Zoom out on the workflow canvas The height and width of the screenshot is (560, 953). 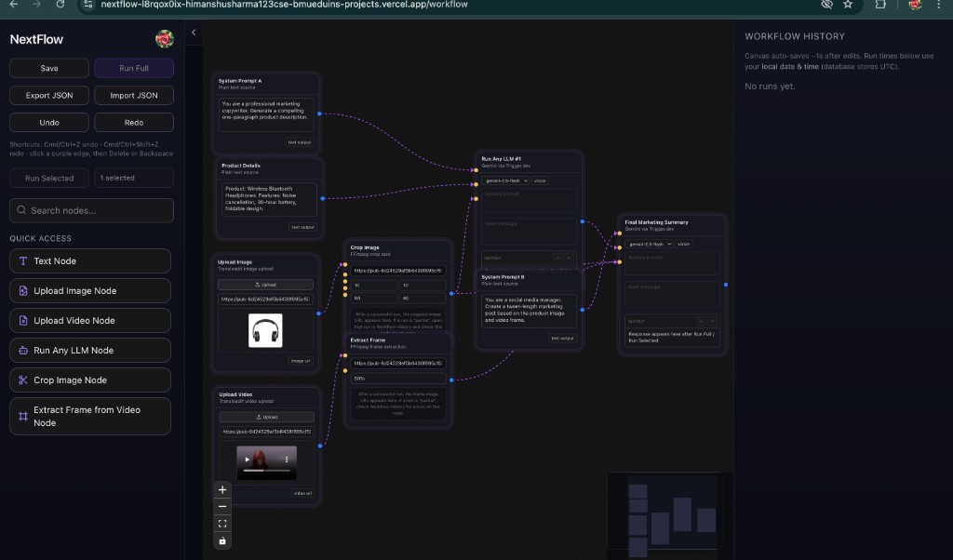coord(222,507)
